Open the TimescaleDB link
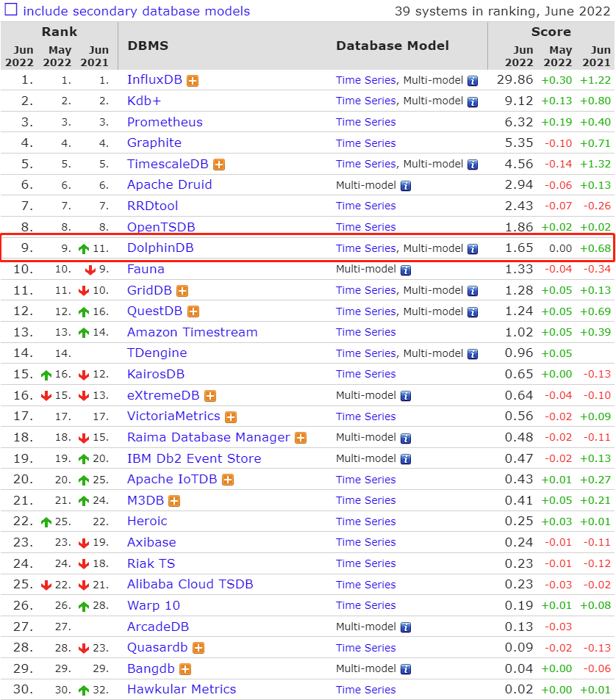The width and height of the screenshot is (616, 700). 168,164
